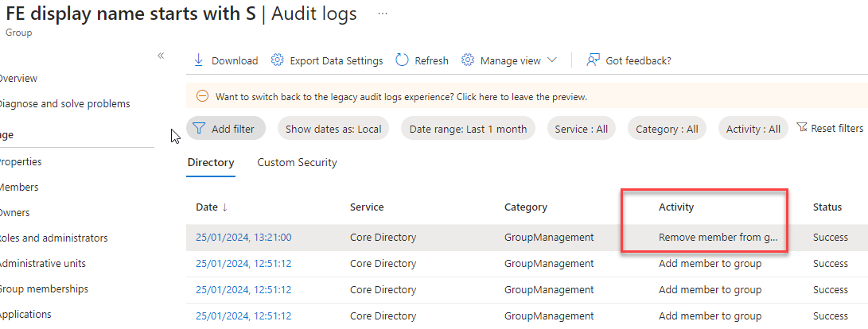Click the legacy audit logs preview banner
Image resolution: width=868 pixels, height=329 pixels.
(401, 97)
